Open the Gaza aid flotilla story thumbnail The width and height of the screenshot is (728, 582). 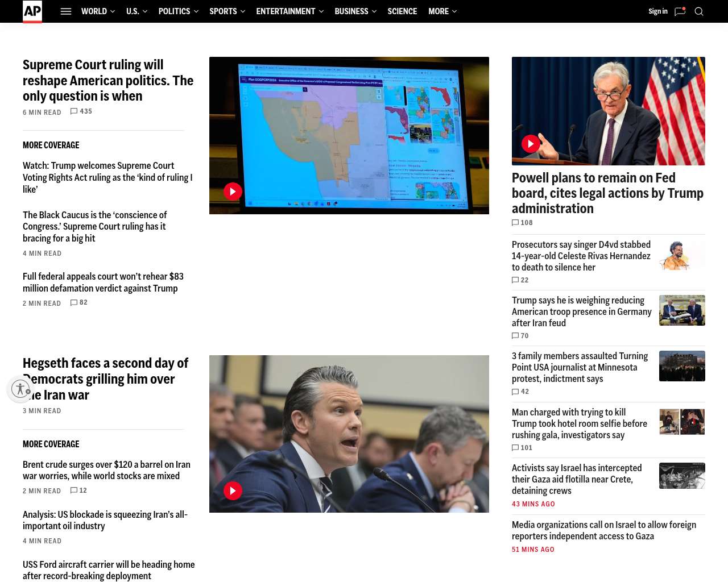point(682,476)
